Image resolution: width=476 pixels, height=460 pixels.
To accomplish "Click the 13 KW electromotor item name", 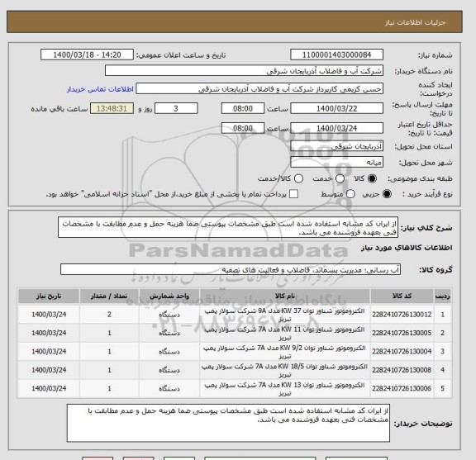I will click(x=285, y=388).
